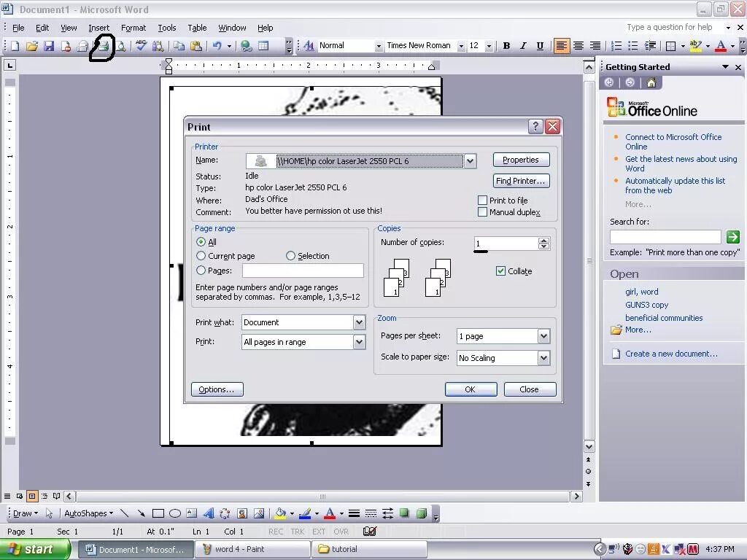The width and height of the screenshot is (747, 560).
Task: Open the Pages per sheet dropdown
Action: point(543,336)
